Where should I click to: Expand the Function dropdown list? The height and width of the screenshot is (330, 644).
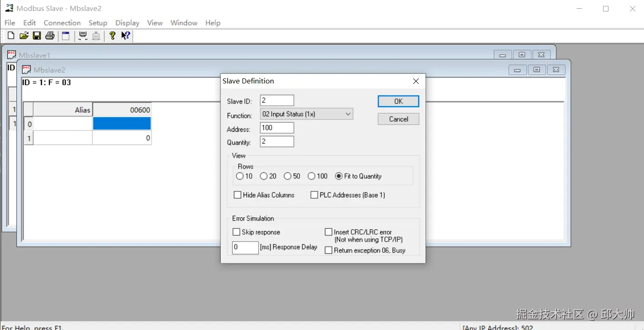[348, 114]
